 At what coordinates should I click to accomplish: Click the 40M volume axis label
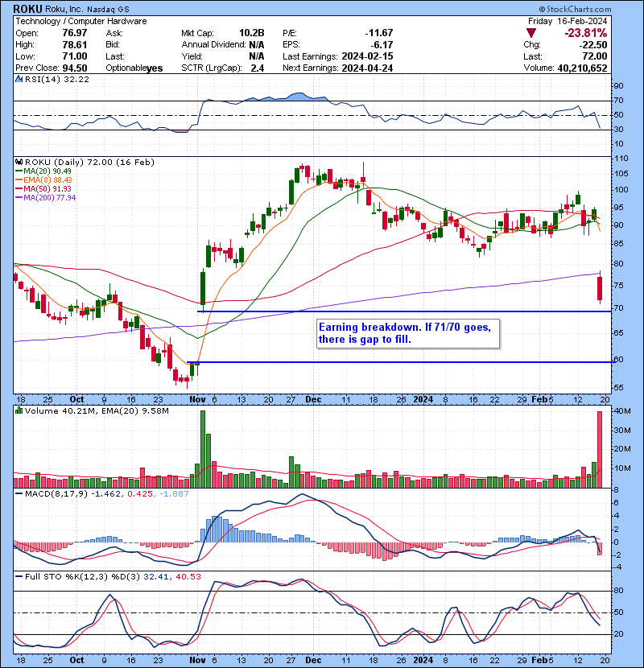click(621, 411)
